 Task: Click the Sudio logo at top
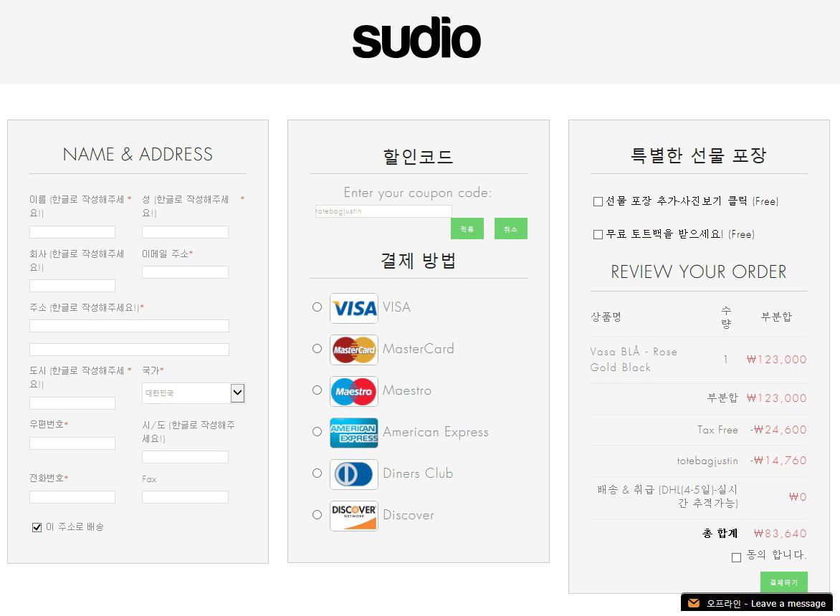coord(416,37)
